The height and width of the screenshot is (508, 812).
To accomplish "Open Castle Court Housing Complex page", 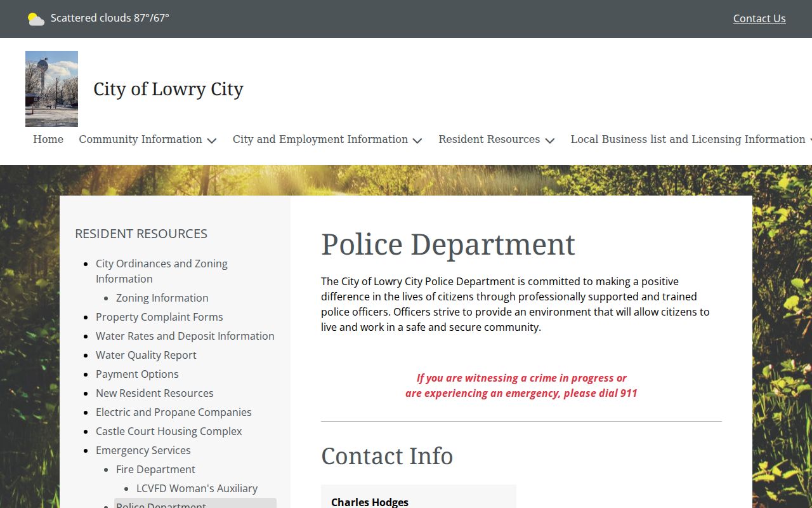I will point(169,431).
